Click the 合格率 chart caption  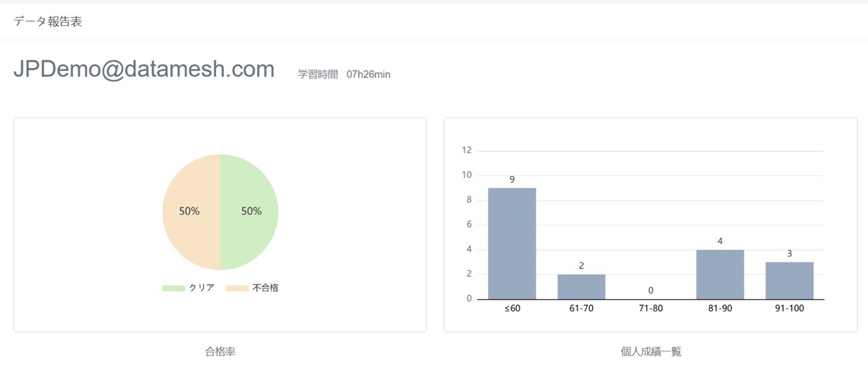220,352
